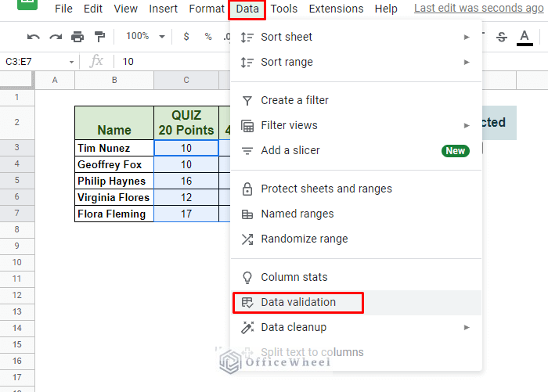Select the Paint format roller icon
Image resolution: width=548 pixels, height=392 pixels.
tap(99, 36)
